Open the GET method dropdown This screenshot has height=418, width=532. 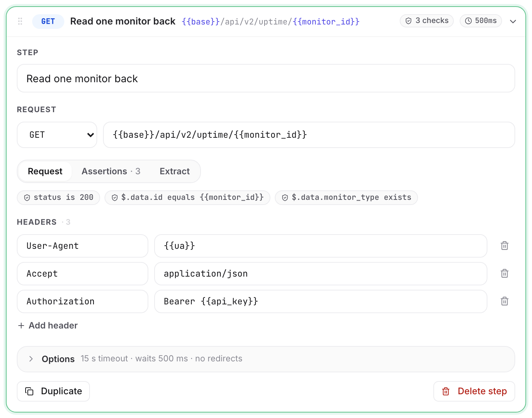(57, 135)
